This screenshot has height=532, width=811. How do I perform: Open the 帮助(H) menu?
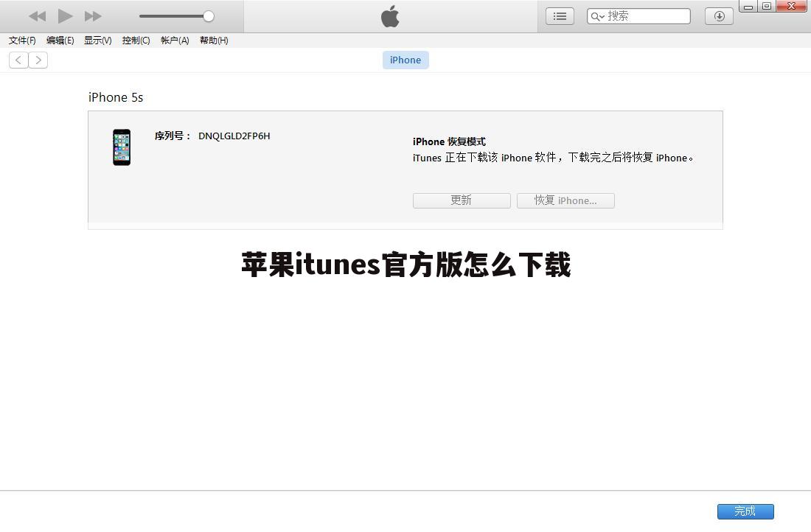click(x=214, y=41)
